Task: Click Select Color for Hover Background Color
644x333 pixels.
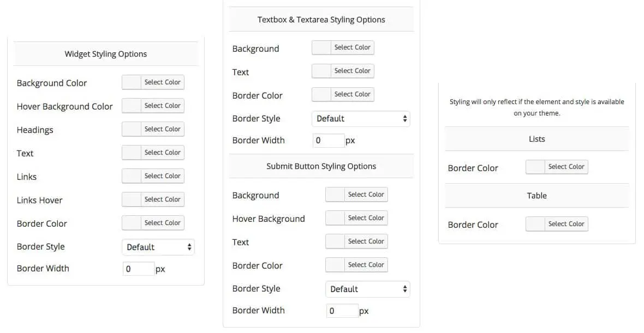Action: point(162,105)
